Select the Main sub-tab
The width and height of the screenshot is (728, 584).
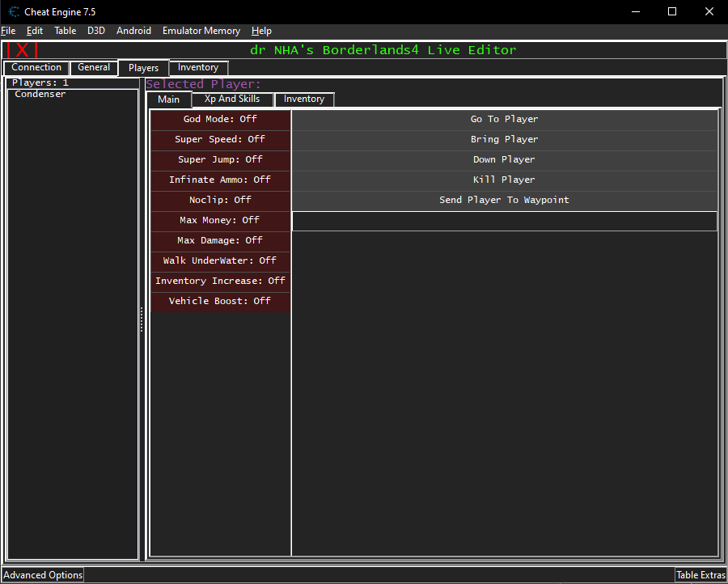(168, 99)
